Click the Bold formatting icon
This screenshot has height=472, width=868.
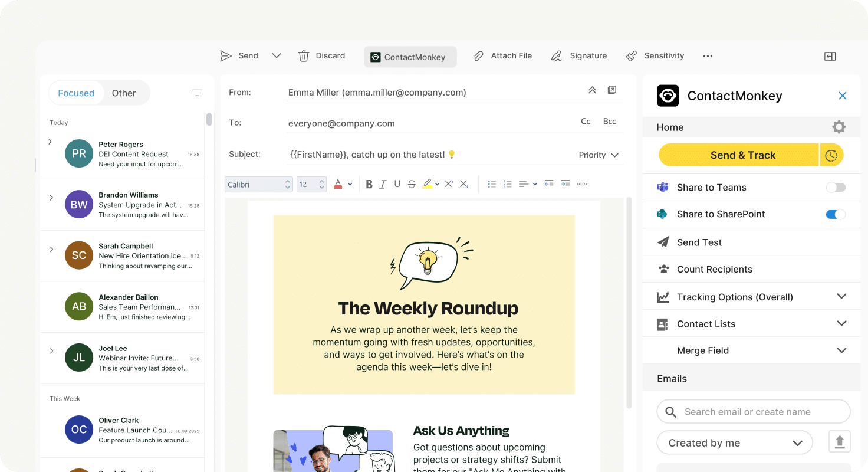(369, 184)
